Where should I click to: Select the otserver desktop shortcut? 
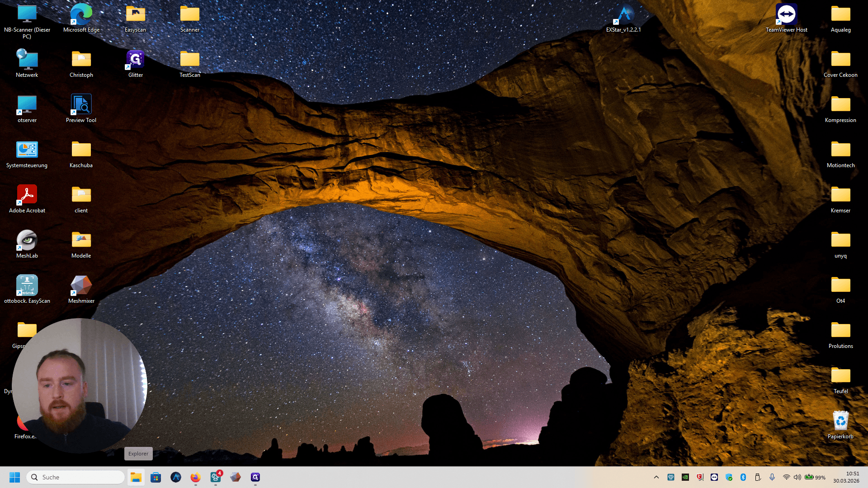coord(27,109)
